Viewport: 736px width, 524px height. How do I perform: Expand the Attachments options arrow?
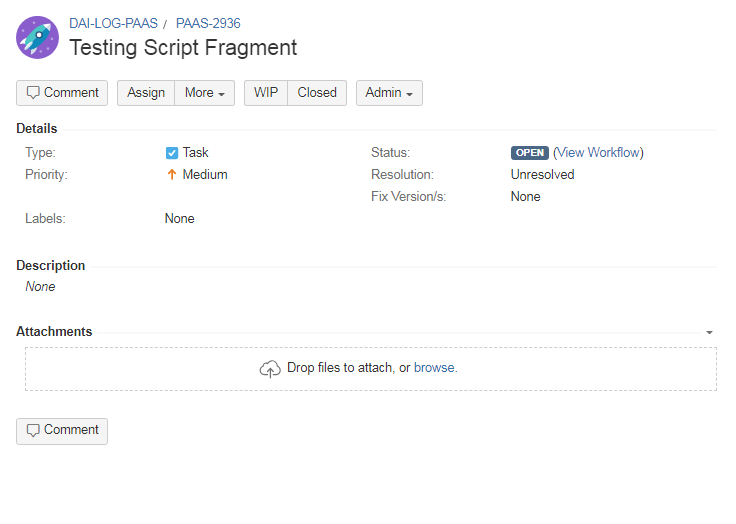[x=709, y=332]
